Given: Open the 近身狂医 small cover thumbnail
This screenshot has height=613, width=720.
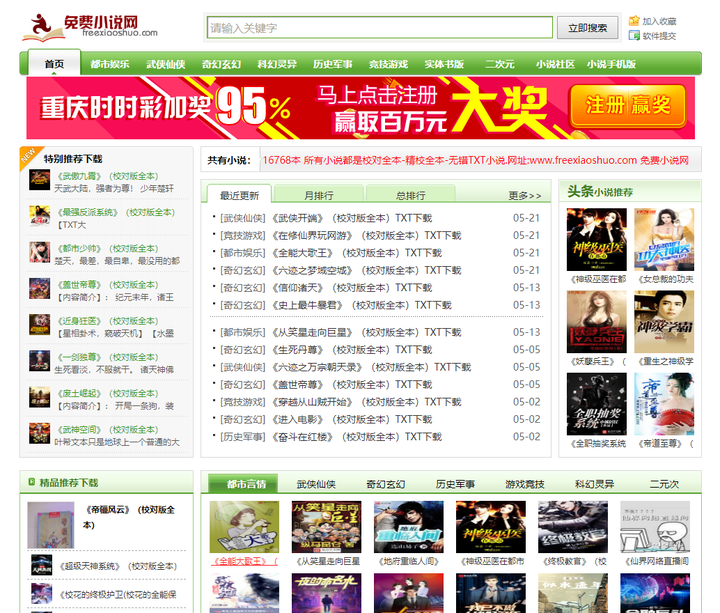Looking at the screenshot, I should point(39,325).
